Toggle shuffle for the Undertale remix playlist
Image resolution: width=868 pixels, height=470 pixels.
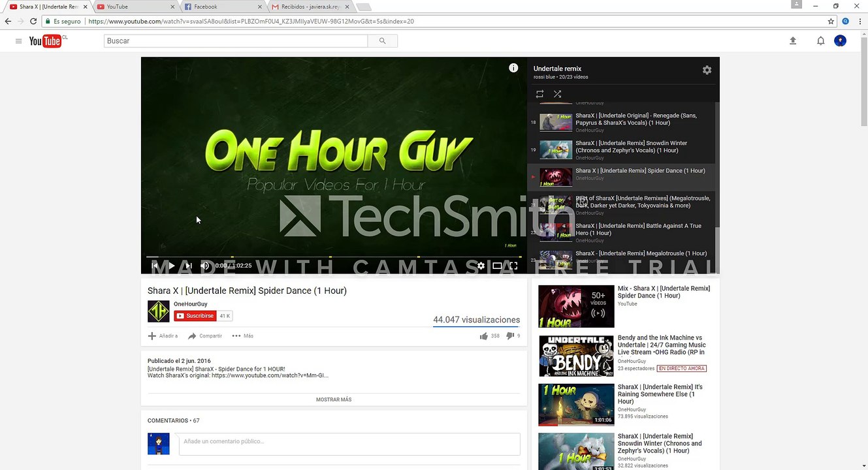coord(557,94)
